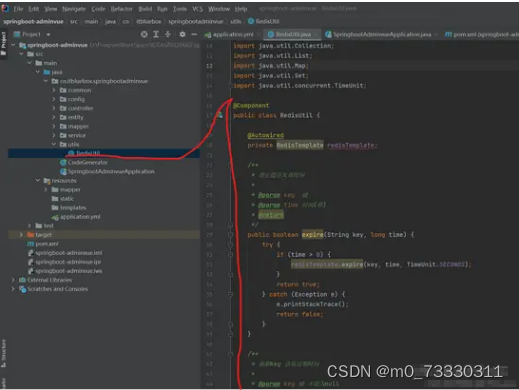Click springboot-adminvue breadcrumb in navigation bar
This screenshot has height=390, width=519.
pyautogui.click(x=33, y=21)
